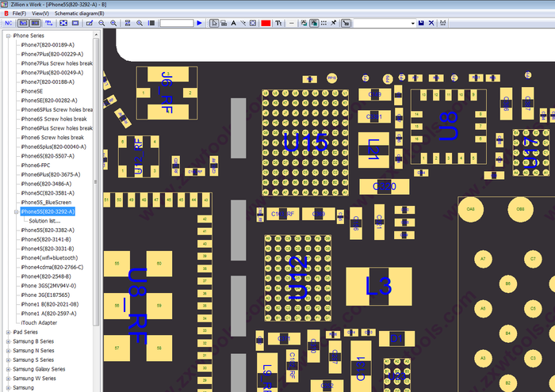Viewport: 555px width, 392px height.
Task: Click the blue X delete icon
Action: [430, 23]
